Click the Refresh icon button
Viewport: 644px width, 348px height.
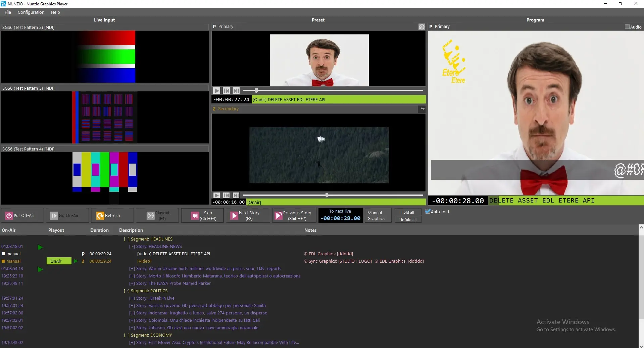tap(100, 216)
